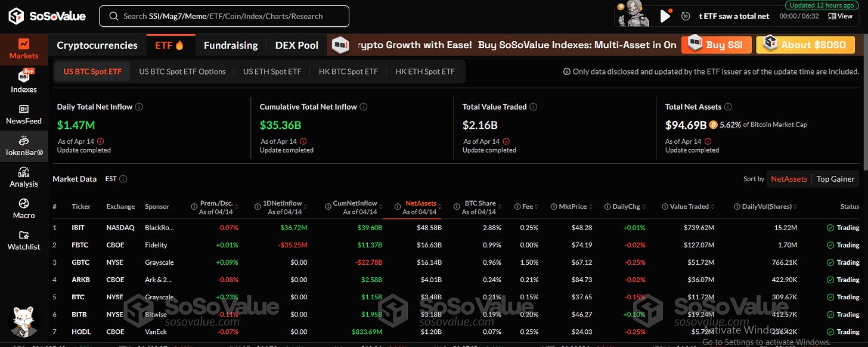Click the Bitcoin coin icon by market cap

coord(714,125)
